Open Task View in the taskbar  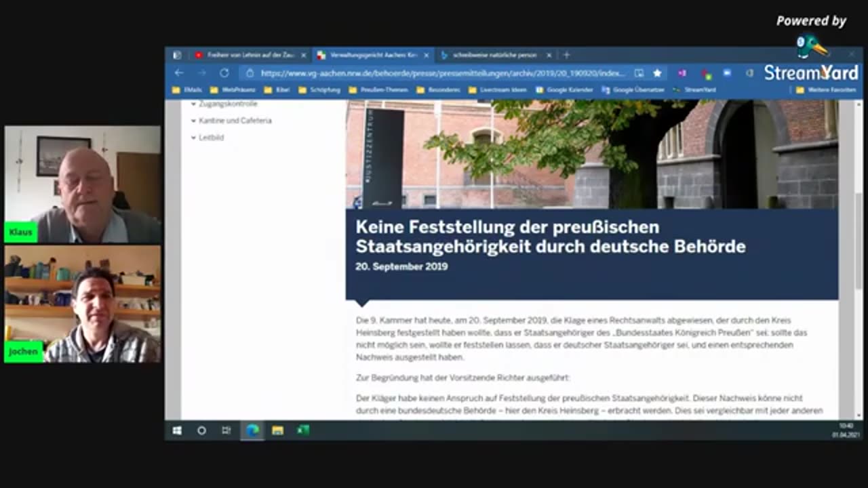226,430
